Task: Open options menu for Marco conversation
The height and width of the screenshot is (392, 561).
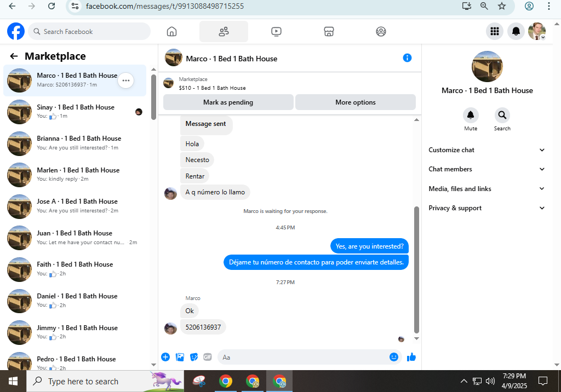Action: pos(126,80)
